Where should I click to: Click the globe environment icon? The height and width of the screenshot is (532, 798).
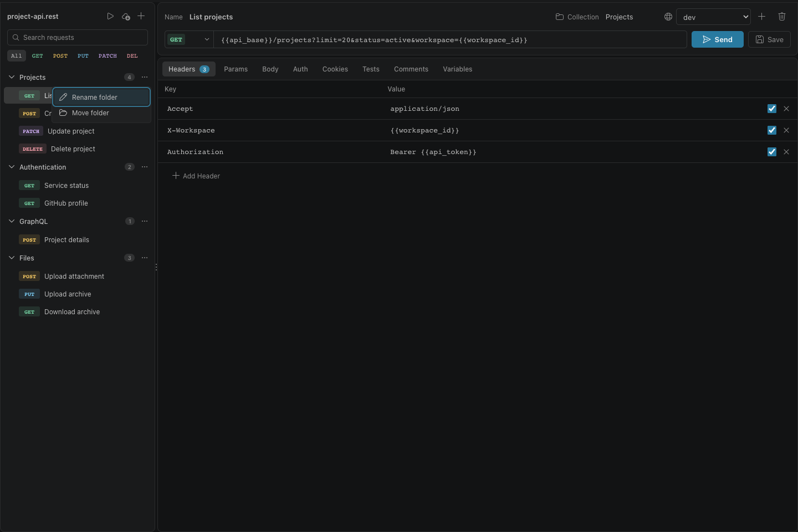coord(668,17)
